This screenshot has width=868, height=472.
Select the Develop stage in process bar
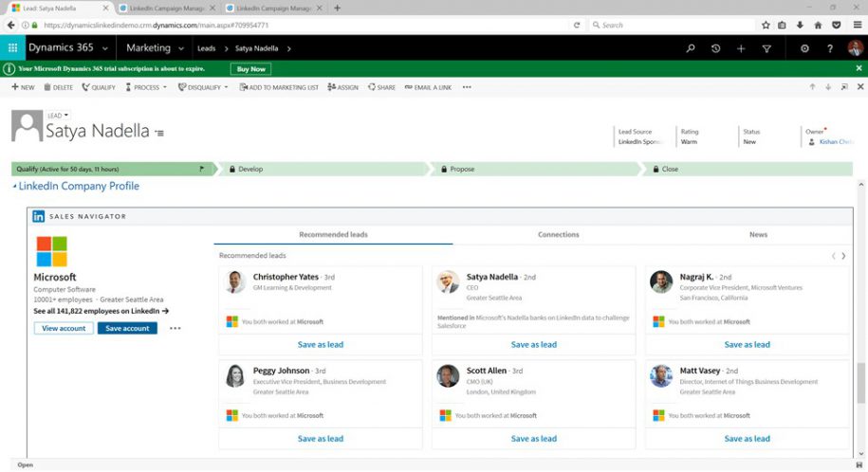[250, 169]
